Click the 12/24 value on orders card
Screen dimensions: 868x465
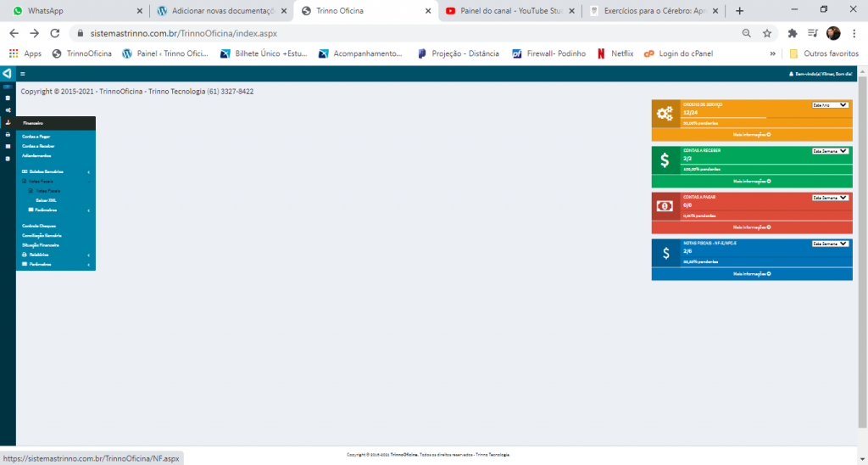690,113
